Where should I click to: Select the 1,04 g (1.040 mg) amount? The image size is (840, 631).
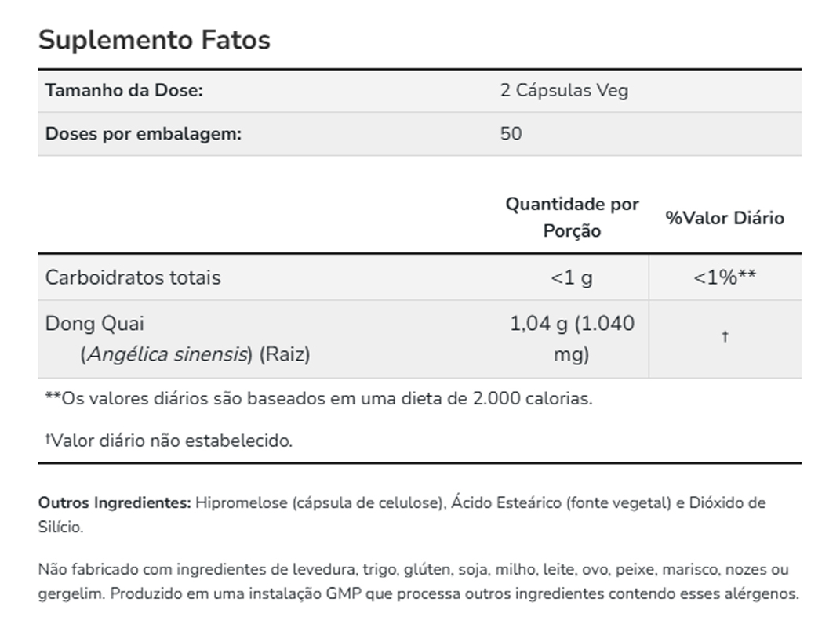pos(572,339)
